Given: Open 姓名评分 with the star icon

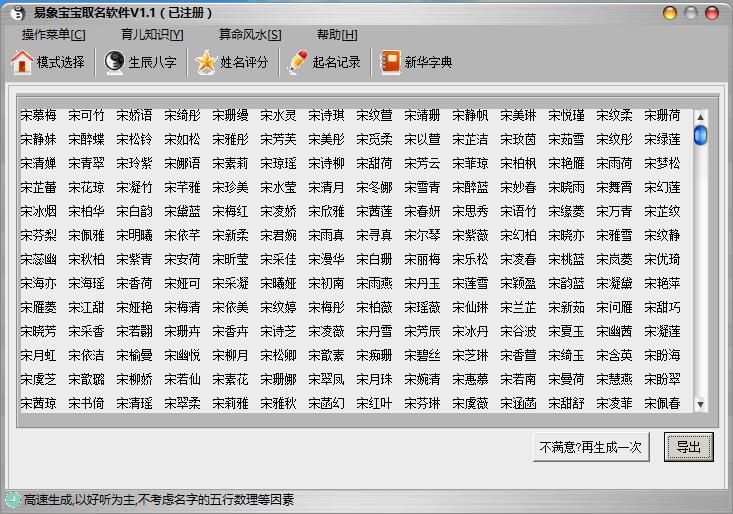Looking at the screenshot, I should [x=206, y=62].
